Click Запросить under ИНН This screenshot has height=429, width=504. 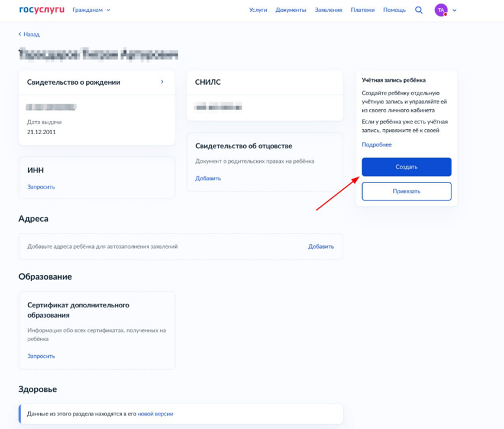pyautogui.click(x=41, y=187)
